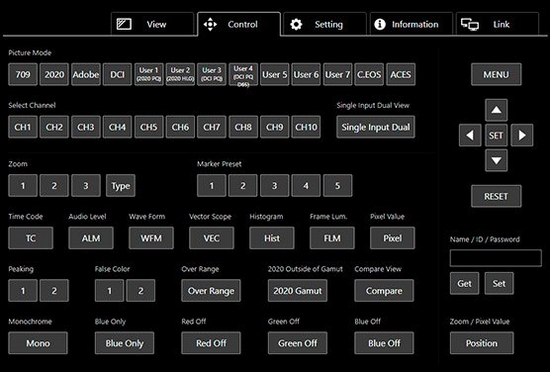Image resolution: width=550 pixels, height=372 pixels.
Task: Select channel CH10
Action: tap(306, 127)
